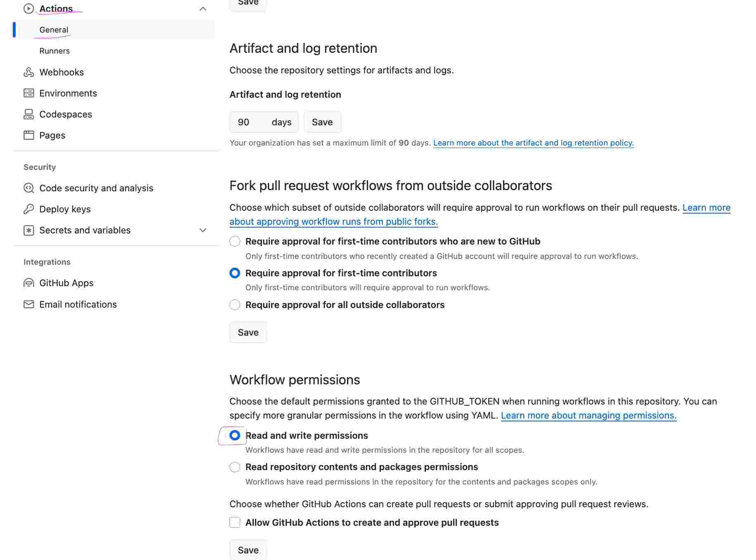Select approval for all outside collaborators
This screenshot has width=756, height=560.
pos(234,305)
